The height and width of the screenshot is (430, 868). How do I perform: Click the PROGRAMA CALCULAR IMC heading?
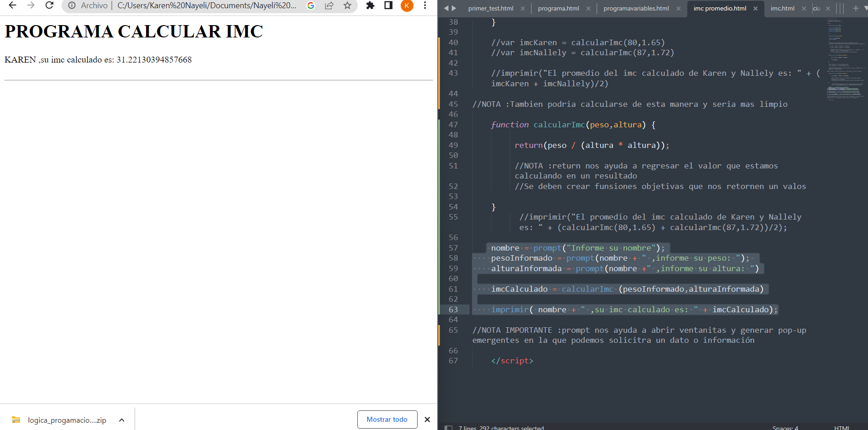pyautogui.click(x=134, y=31)
